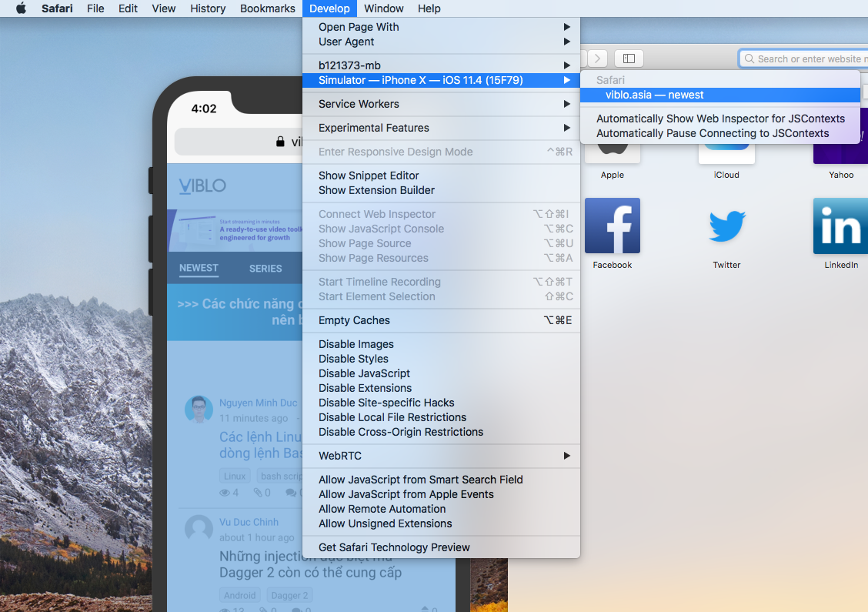Screen dimensions: 868x612
Task: Open the File menu
Action: click(x=95, y=8)
